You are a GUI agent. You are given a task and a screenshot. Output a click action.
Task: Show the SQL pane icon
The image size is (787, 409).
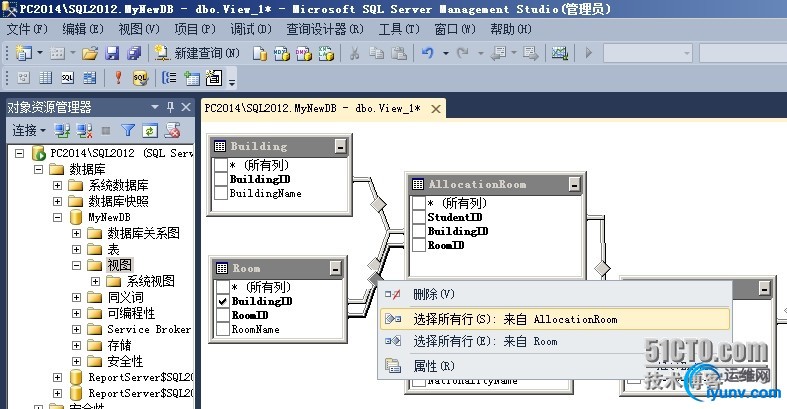pyautogui.click(x=68, y=78)
